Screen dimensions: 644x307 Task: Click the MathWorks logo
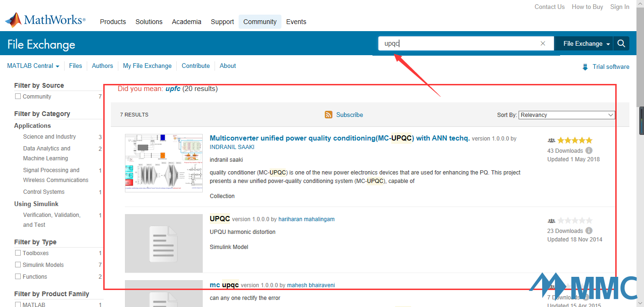pyautogui.click(x=45, y=20)
